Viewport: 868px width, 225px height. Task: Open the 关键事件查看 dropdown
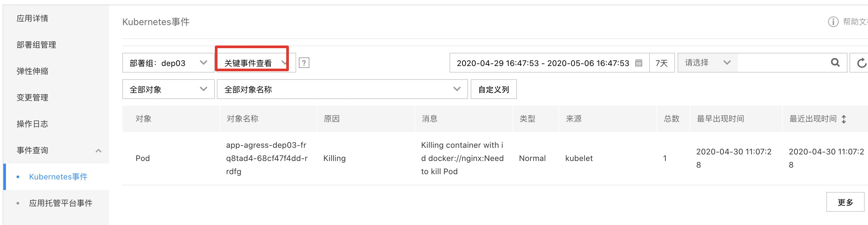point(256,63)
